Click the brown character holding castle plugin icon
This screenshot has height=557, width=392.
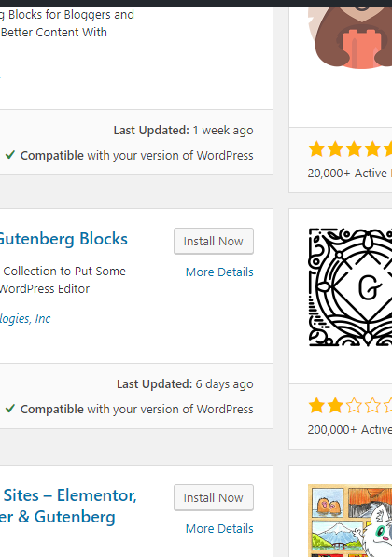[350, 37]
